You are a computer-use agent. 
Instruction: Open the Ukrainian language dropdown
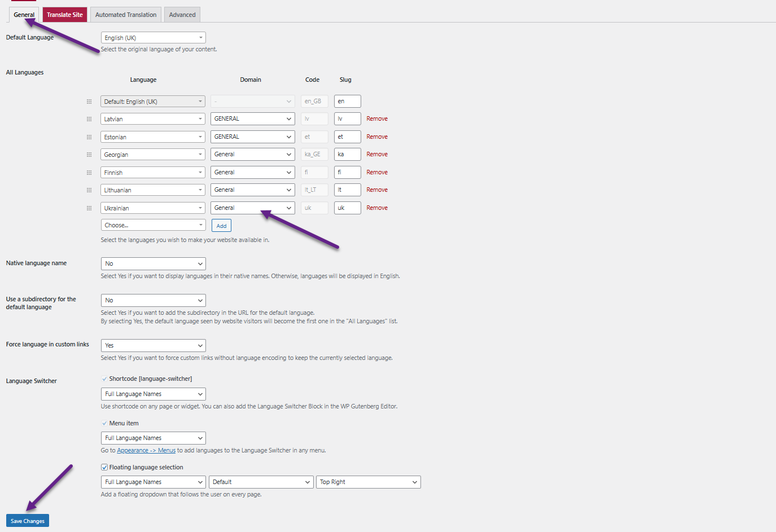click(x=153, y=208)
